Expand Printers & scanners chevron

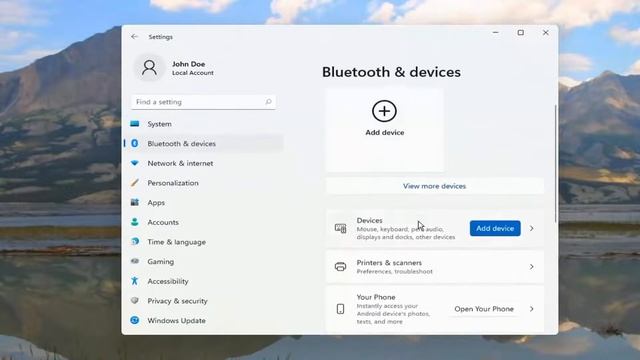[x=531, y=267]
